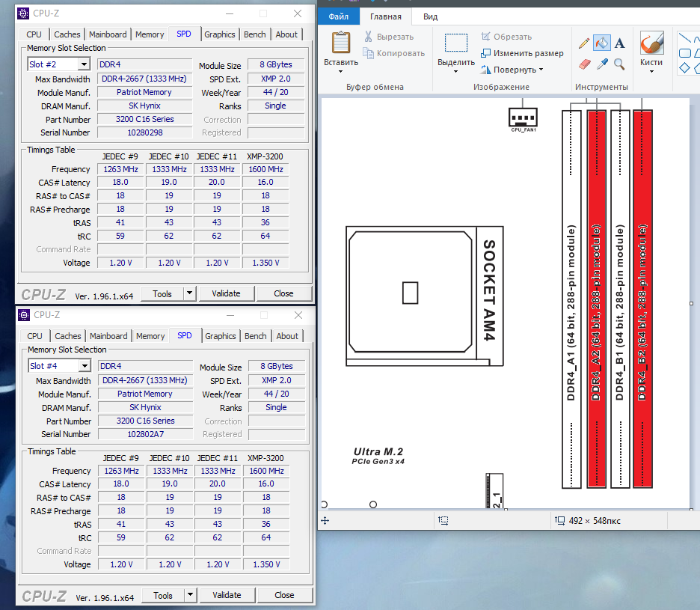Screen dimensions: 700x610
Task: Expand the Выделить selection options arrow
Action: click(x=455, y=72)
